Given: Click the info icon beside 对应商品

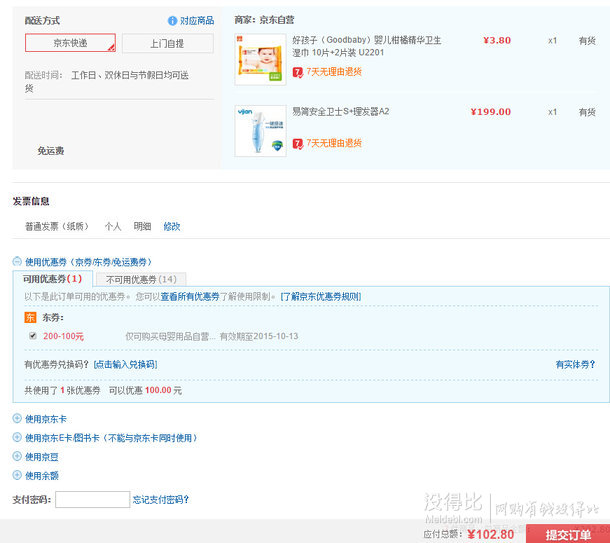Looking at the screenshot, I should coord(172,21).
